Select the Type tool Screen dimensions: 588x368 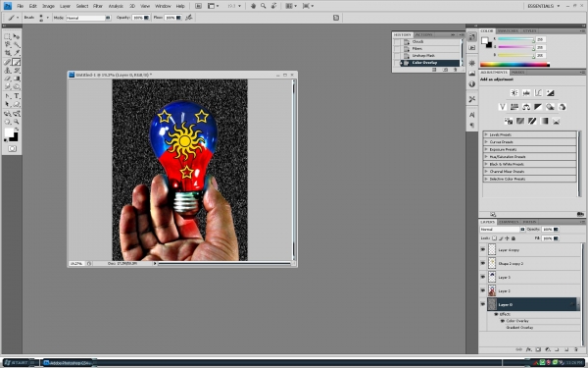click(x=17, y=96)
